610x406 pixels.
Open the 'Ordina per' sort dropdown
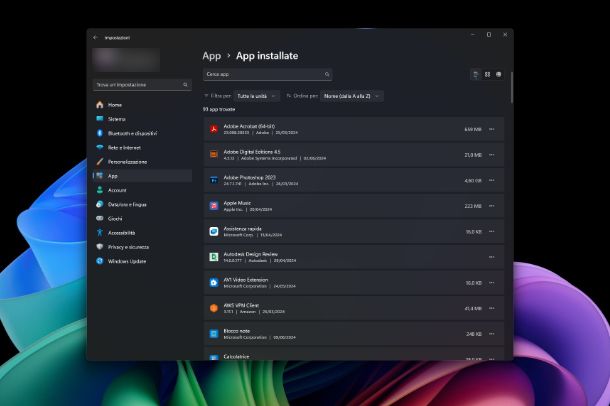tap(352, 96)
